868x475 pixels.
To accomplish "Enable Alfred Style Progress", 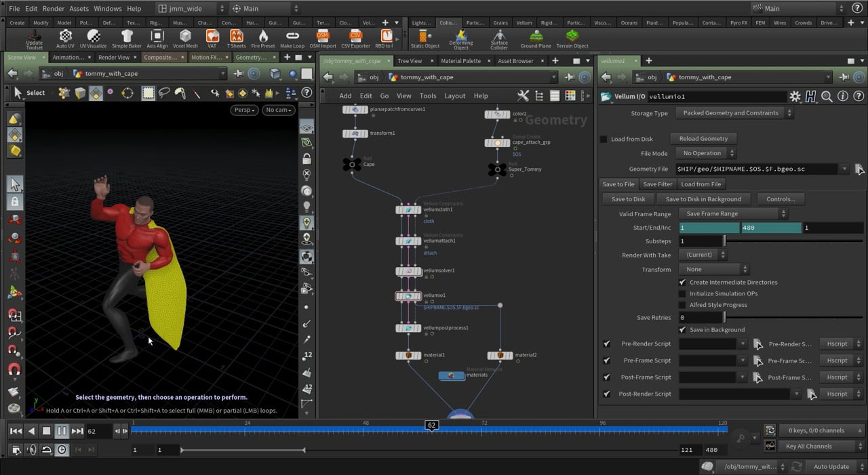I will 682,305.
